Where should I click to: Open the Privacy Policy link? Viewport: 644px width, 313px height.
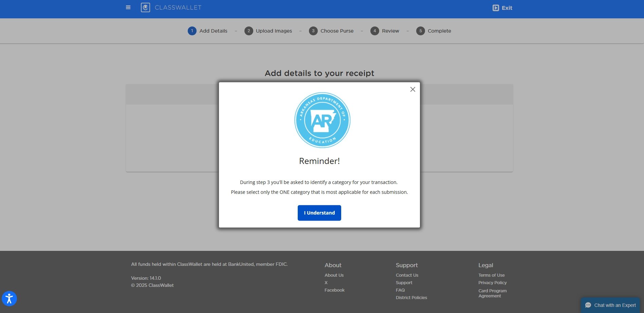(x=493, y=283)
